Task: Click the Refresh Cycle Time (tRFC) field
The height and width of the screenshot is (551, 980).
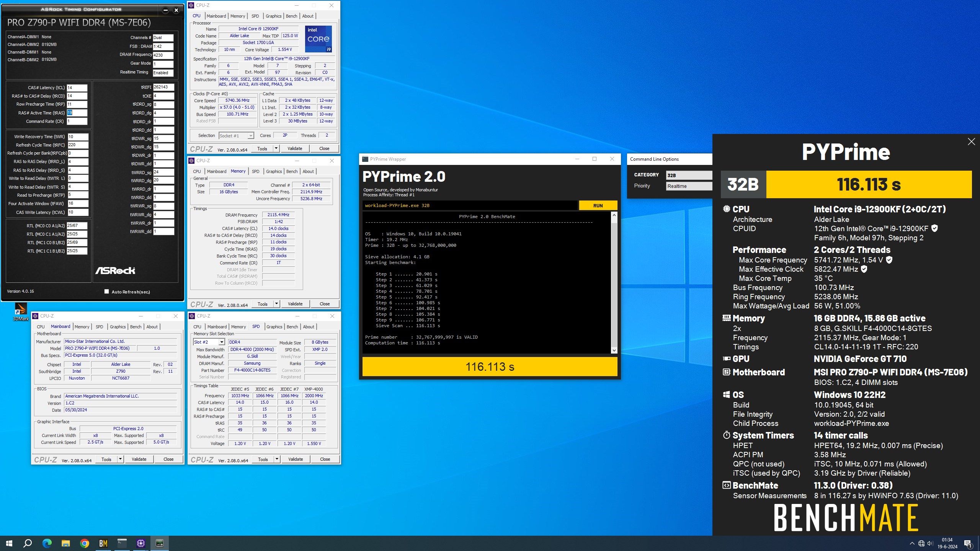Action: 78,145
